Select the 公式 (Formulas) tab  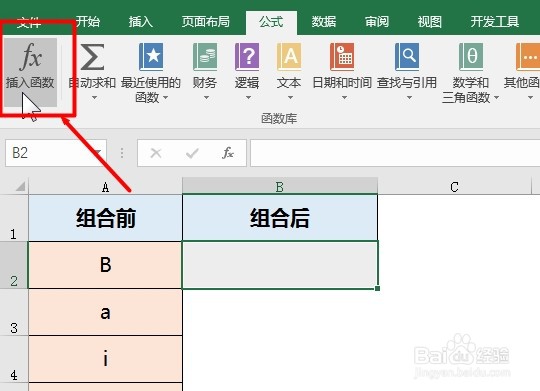(x=271, y=22)
